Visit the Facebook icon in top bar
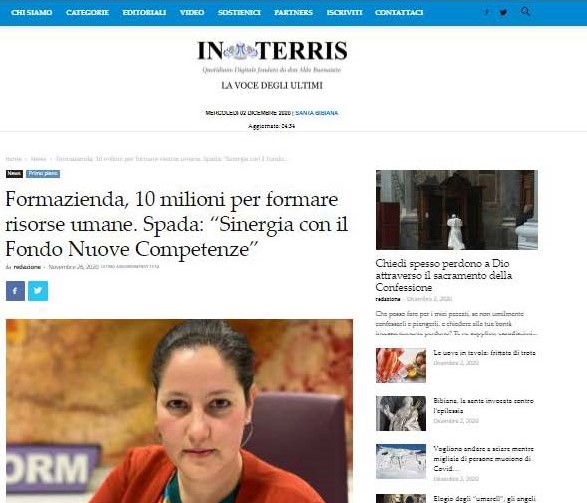The image size is (587, 503). click(486, 12)
